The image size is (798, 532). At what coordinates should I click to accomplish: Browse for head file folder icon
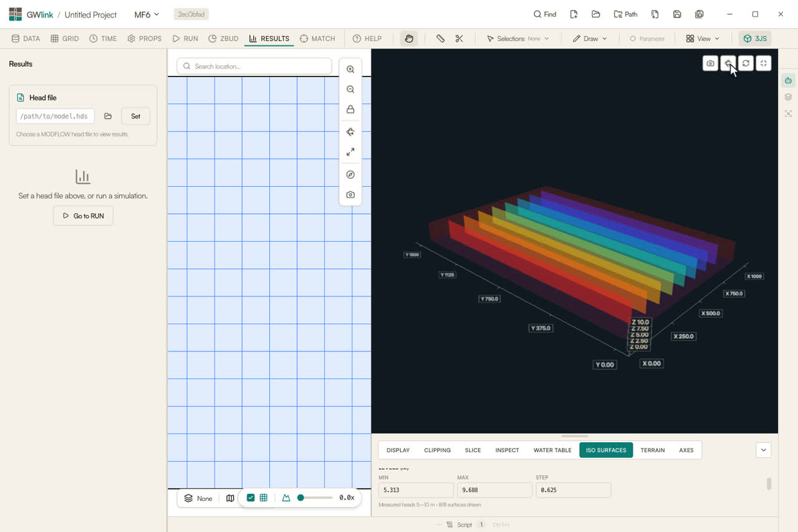point(108,116)
